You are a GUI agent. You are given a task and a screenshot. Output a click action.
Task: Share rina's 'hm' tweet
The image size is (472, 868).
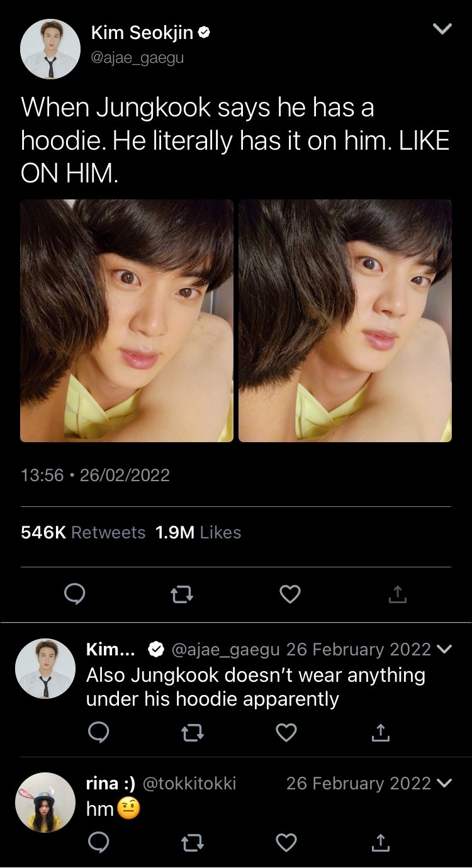pos(381,843)
